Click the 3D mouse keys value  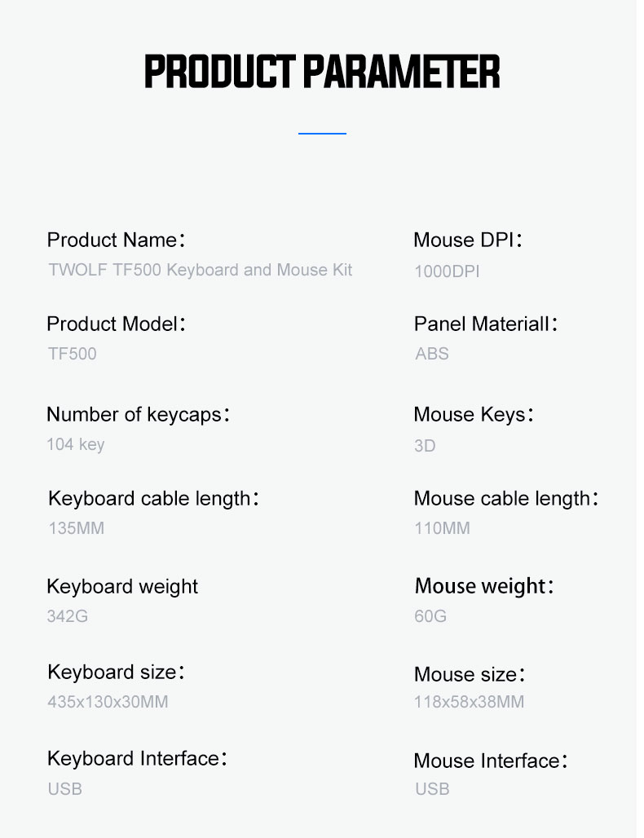tap(425, 446)
